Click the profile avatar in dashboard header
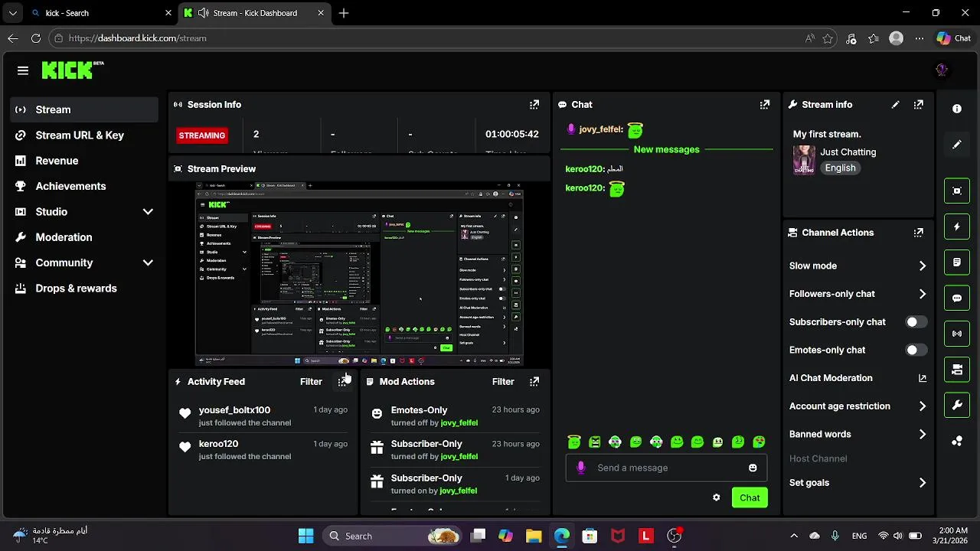The image size is (980, 551). pos(942,70)
